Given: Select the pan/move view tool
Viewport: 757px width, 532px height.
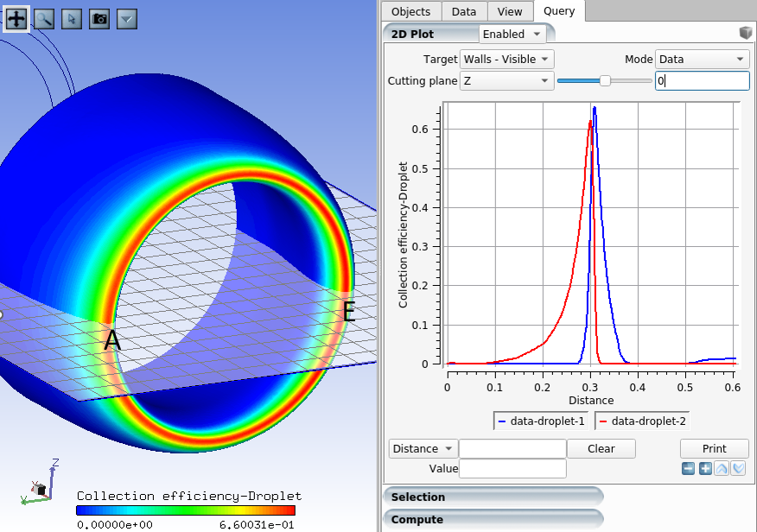Looking at the screenshot, I should click(x=16, y=18).
